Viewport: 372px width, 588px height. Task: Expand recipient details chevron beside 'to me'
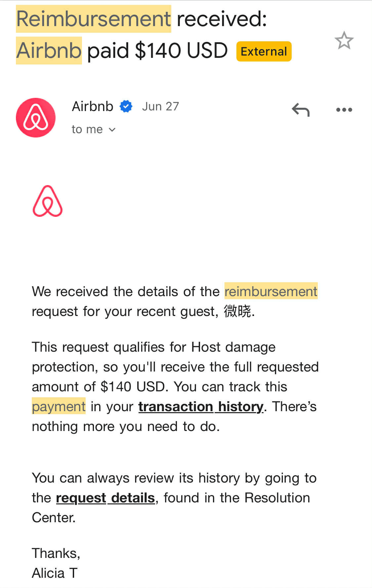tap(112, 130)
